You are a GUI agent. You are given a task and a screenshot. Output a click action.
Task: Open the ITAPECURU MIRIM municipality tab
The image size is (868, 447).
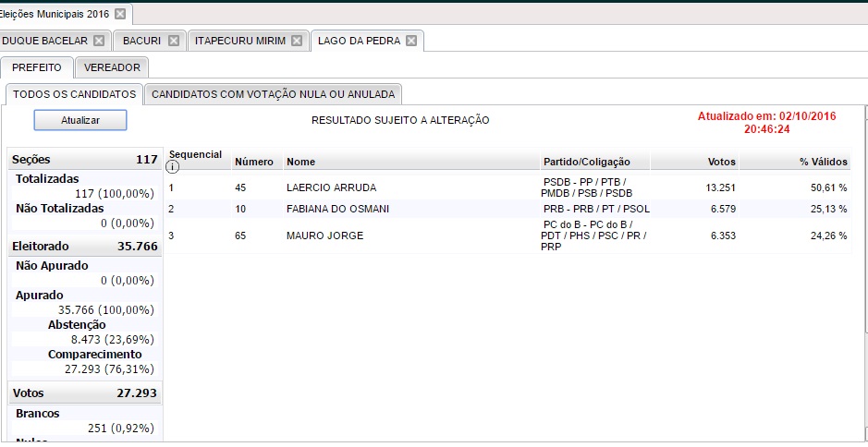[239, 41]
